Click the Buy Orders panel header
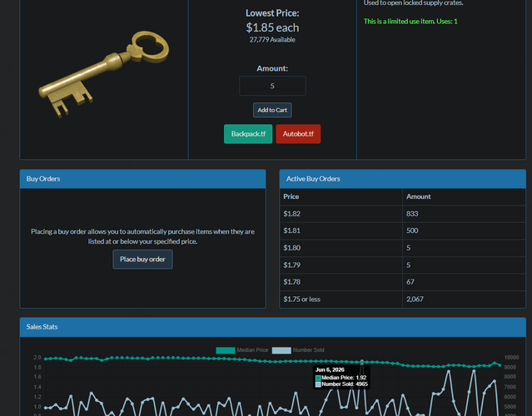The width and height of the screenshot is (532, 416). [143, 179]
